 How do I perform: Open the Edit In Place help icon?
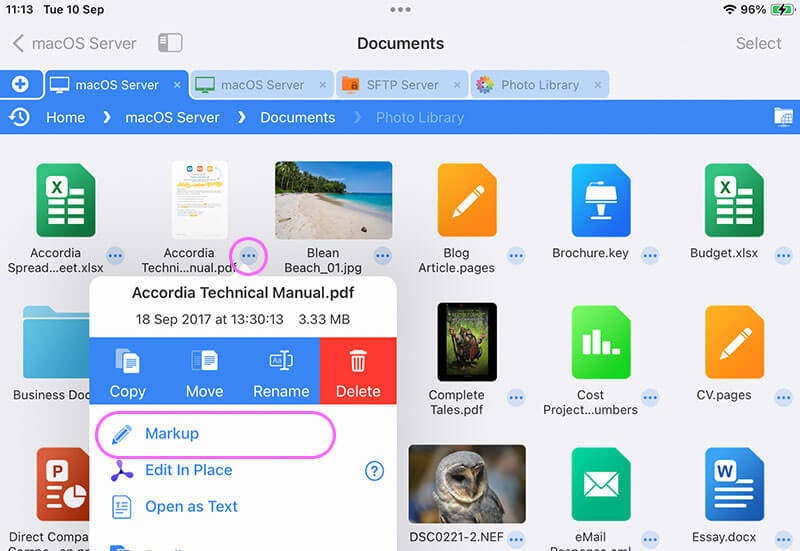click(x=374, y=470)
